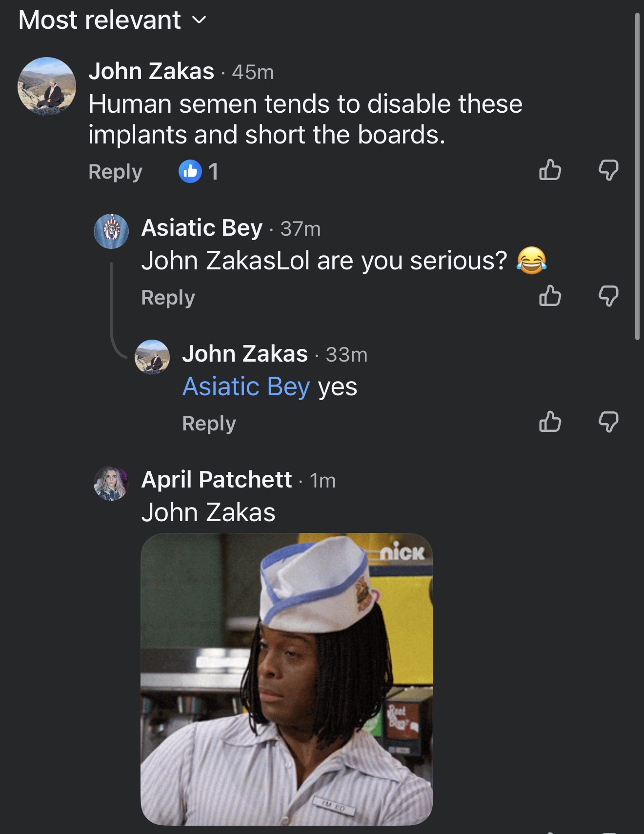Image resolution: width=644 pixels, height=834 pixels.
Task: Dislike John Zakas's top comment
Action: (608, 170)
